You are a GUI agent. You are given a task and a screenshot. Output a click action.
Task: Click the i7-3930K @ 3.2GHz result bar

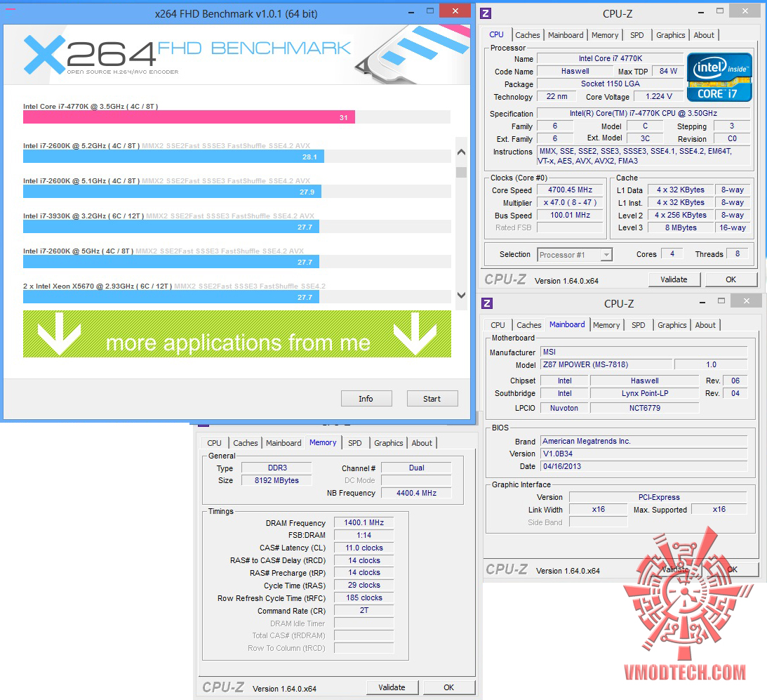coord(171,227)
